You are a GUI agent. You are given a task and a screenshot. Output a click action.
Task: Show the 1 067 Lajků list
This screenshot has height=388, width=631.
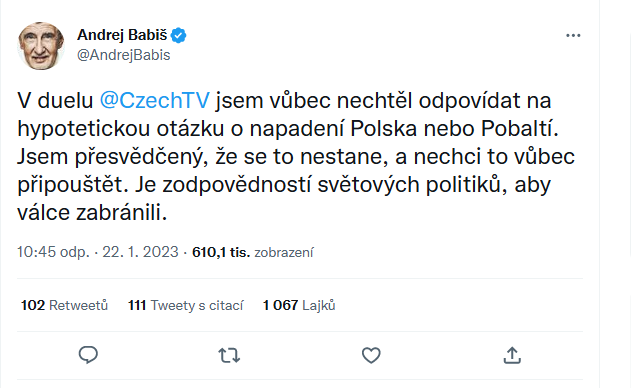coord(299,305)
